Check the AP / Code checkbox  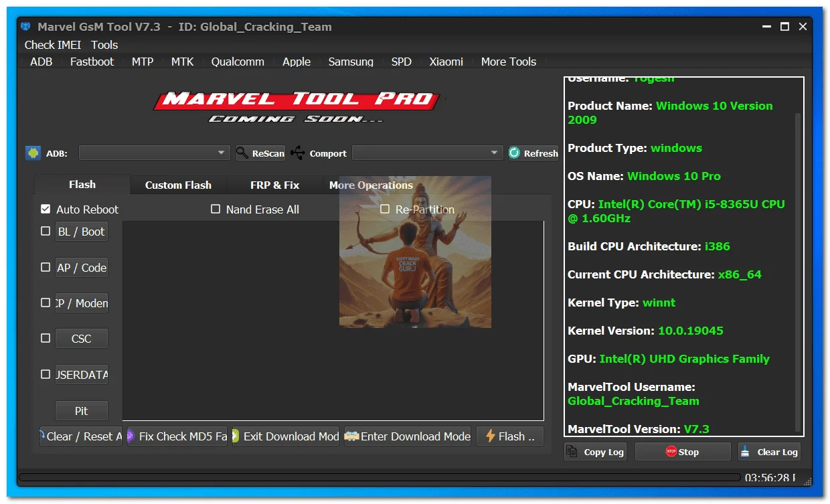(x=46, y=267)
